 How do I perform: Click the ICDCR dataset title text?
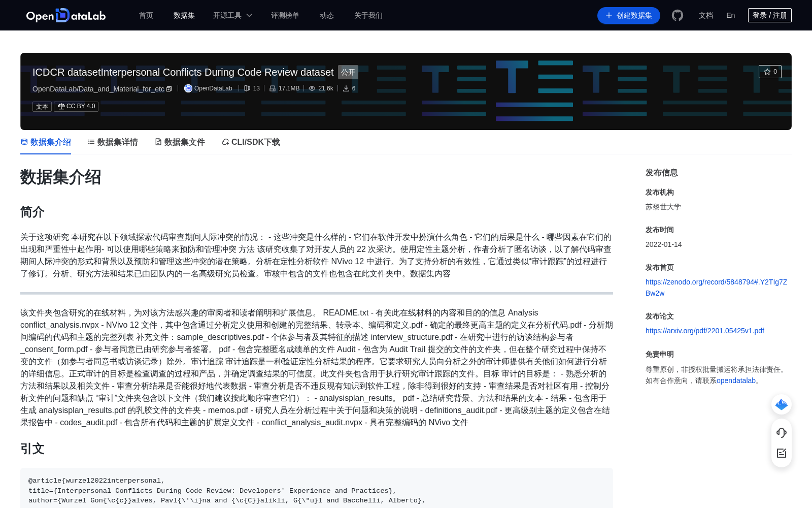[x=183, y=72]
